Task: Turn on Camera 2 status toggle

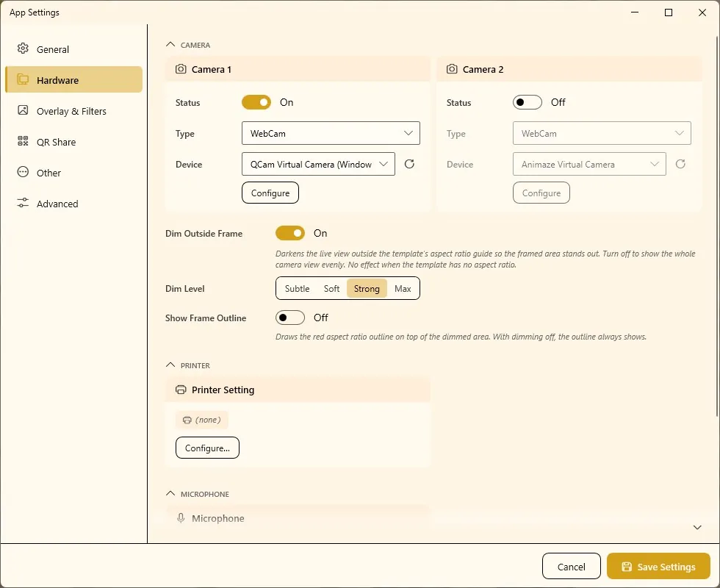Action: 528,102
